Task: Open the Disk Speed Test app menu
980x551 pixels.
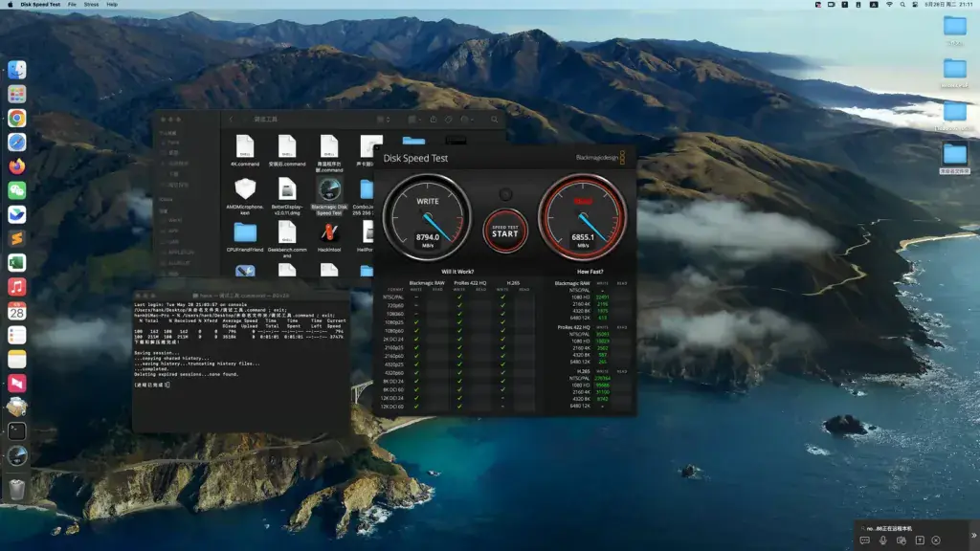Action: [x=40, y=5]
